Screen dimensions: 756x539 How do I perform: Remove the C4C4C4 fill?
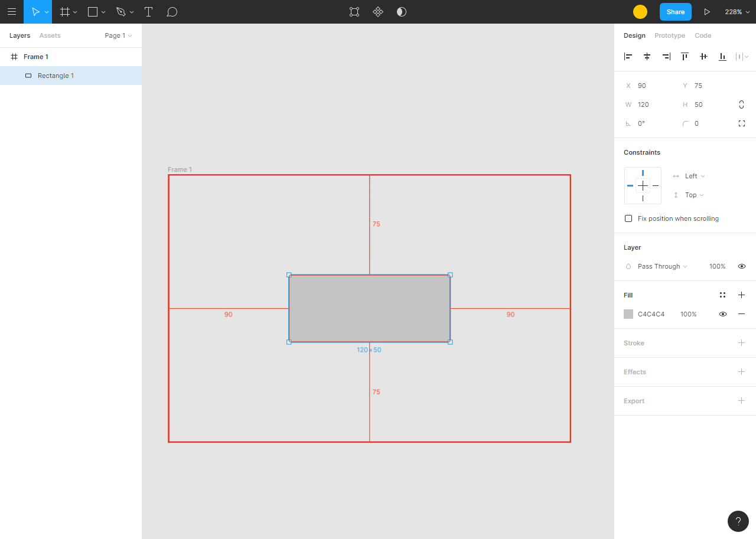coord(742,314)
